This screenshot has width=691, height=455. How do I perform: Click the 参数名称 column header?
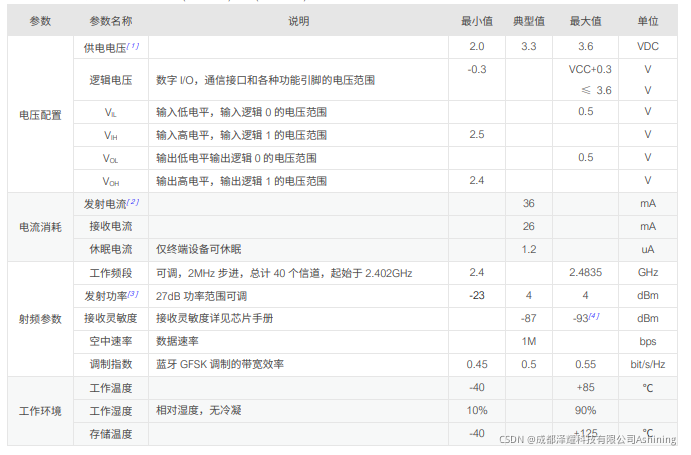(x=111, y=21)
